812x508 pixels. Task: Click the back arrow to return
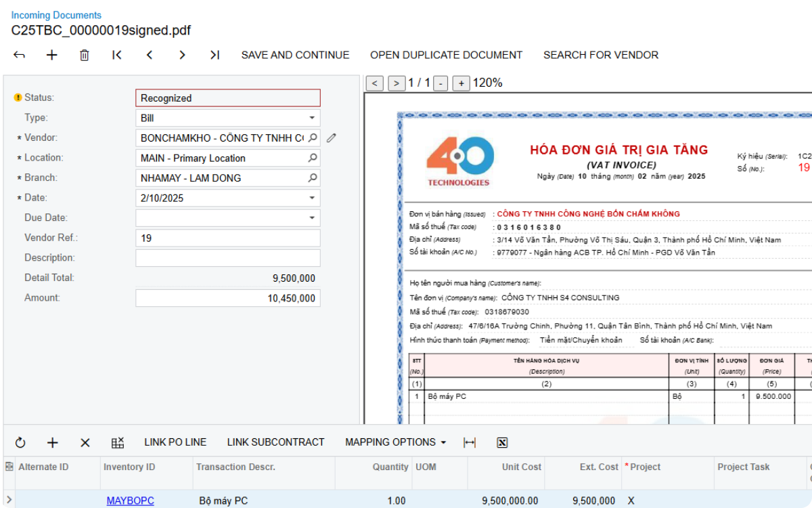click(x=19, y=55)
